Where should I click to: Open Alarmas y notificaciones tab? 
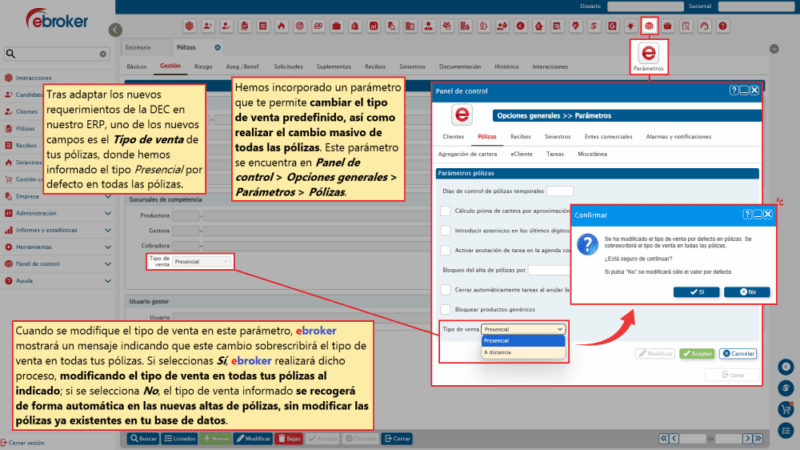pyautogui.click(x=679, y=137)
